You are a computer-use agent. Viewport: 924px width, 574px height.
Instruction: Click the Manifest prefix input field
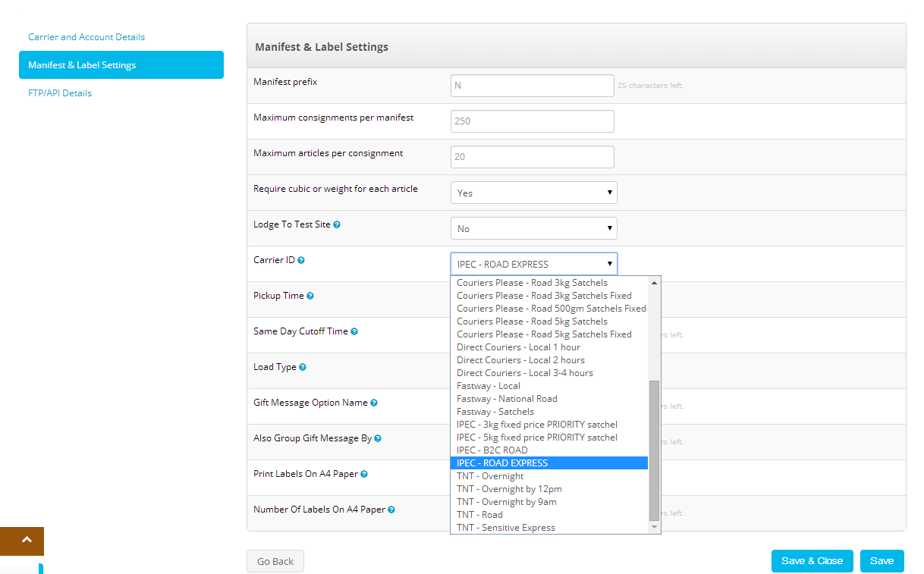coord(533,86)
